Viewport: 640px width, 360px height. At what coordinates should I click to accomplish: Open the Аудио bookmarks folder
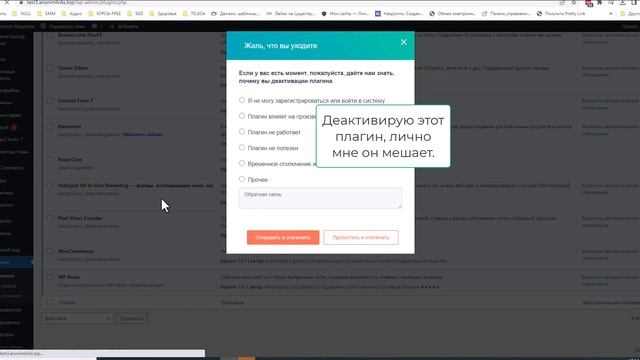click(72, 13)
